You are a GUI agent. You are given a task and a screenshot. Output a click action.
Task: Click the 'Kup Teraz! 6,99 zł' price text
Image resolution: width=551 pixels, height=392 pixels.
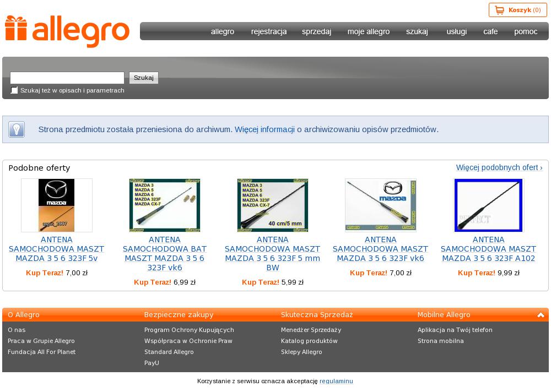[x=165, y=282]
